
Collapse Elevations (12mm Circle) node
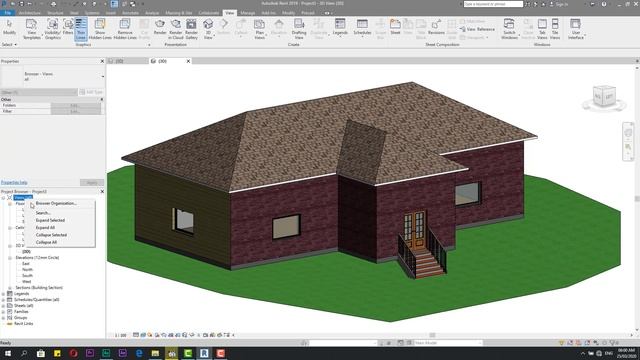[10, 258]
